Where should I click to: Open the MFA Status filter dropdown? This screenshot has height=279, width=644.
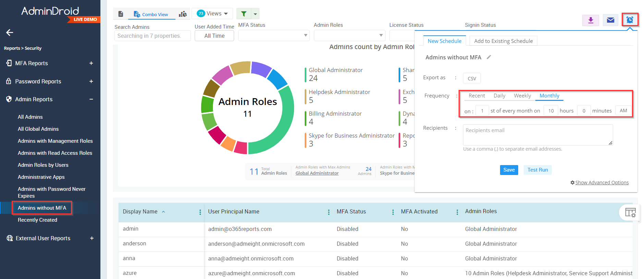tap(274, 35)
